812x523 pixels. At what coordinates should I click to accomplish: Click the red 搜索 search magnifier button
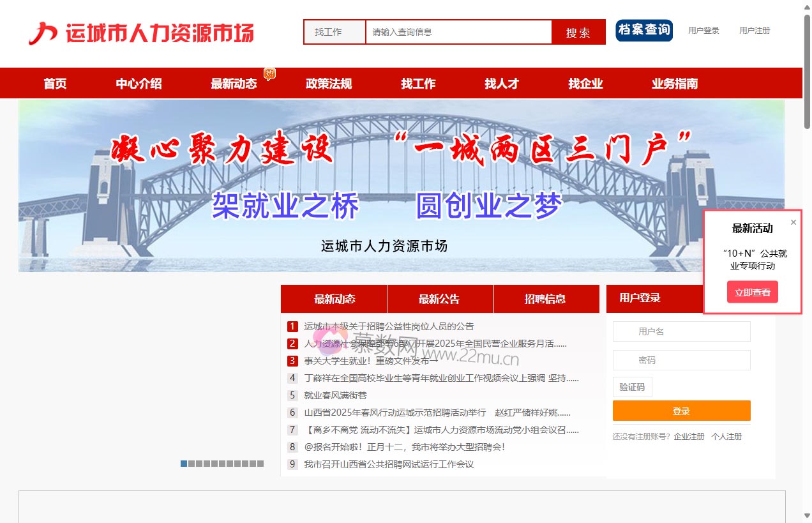[578, 32]
